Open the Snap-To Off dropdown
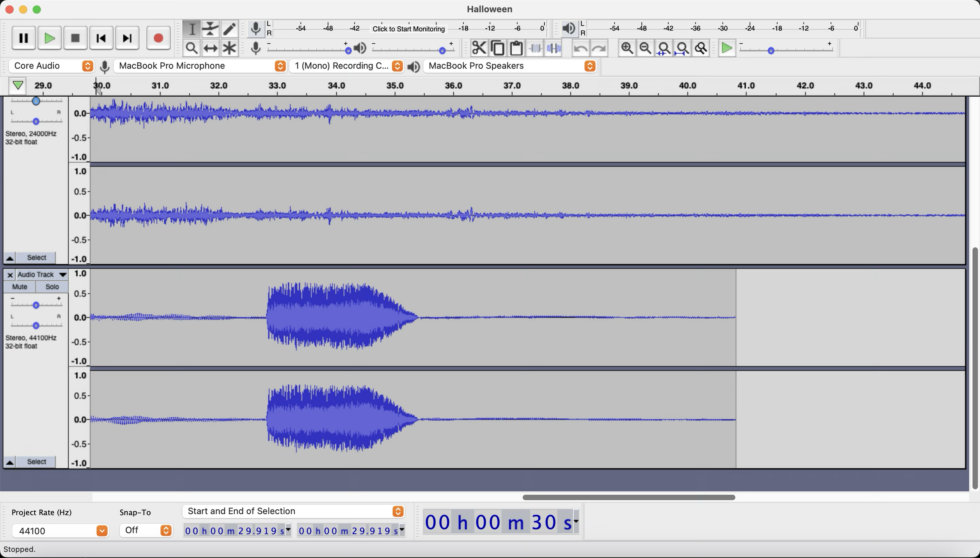 click(x=166, y=530)
